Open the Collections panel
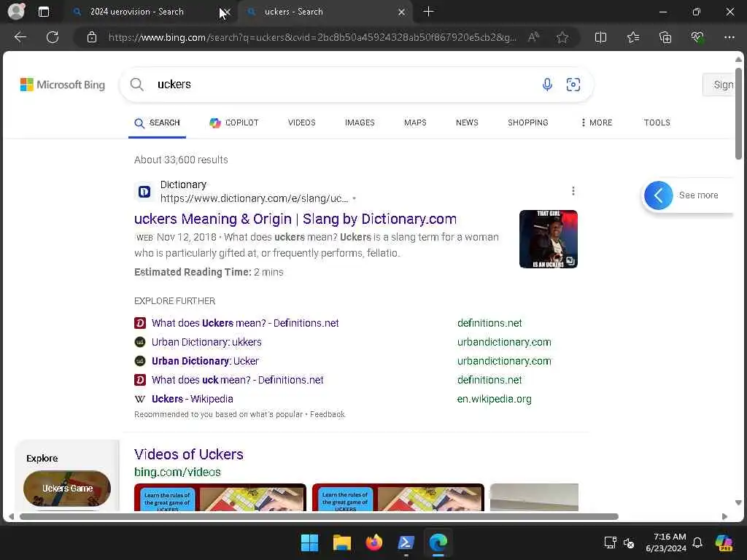The width and height of the screenshot is (747, 560). [x=665, y=37]
